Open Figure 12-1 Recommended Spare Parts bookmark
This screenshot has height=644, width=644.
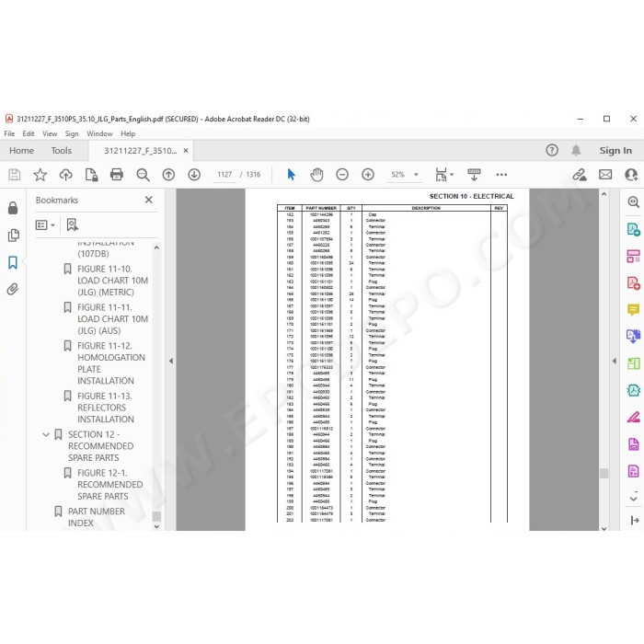click(x=109, y=485)
